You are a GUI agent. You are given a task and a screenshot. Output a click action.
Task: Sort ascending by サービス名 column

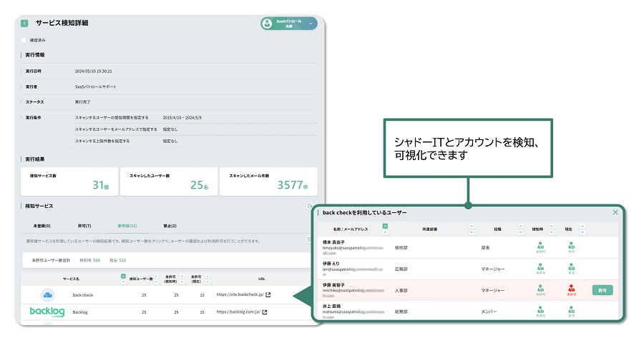(x=123, y=275)
